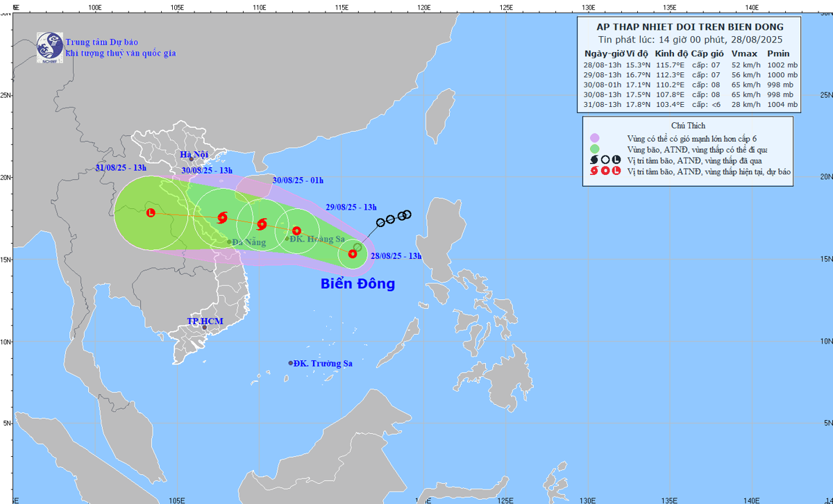Image resolution: width=833 pixels, height=504 pixels.
Task: Click the Vmax column header in the table
Action: click(744, 53)
